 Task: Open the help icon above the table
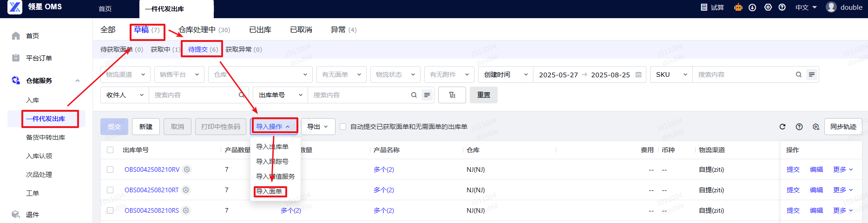click(x=799, y=127)
